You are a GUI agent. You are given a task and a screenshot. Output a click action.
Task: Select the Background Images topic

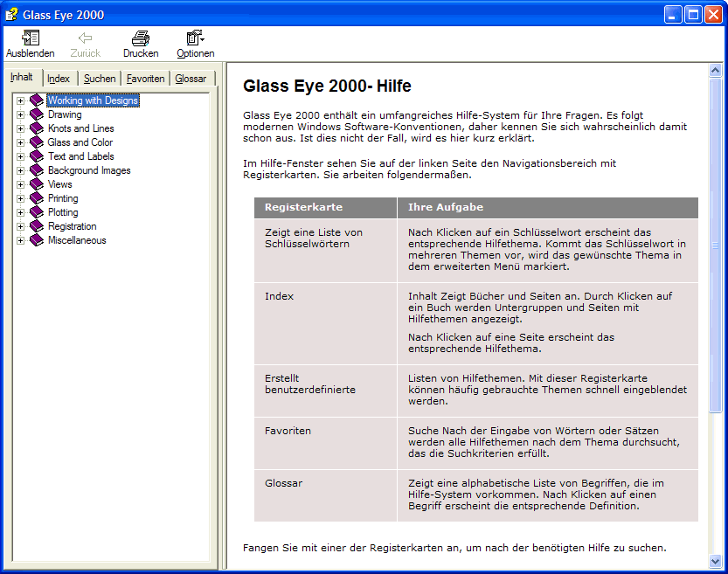pyautogui.click(x=89, y=170)
